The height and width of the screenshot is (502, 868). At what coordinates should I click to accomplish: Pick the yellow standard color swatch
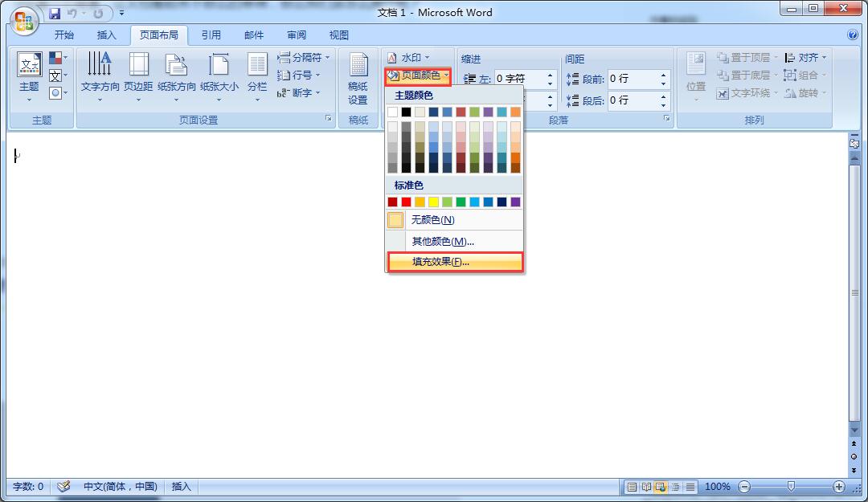434,202
